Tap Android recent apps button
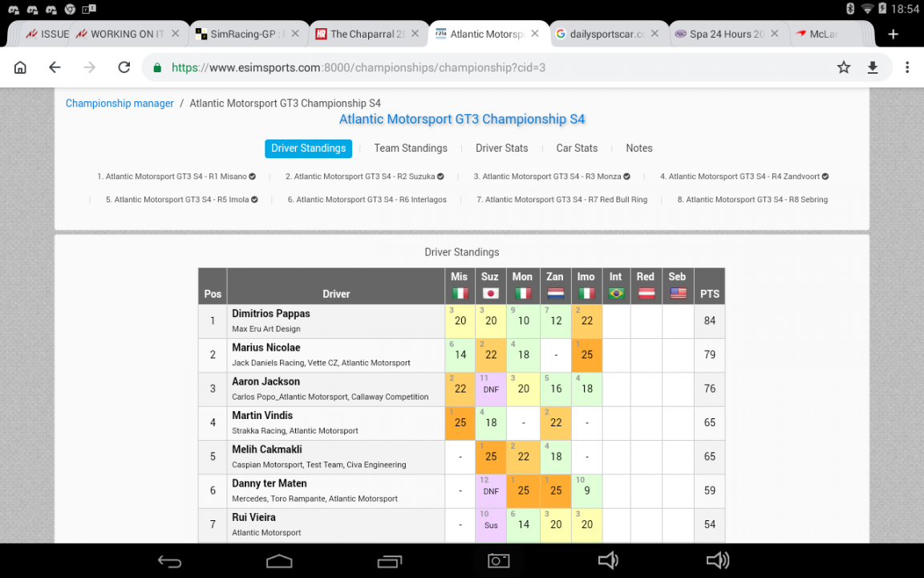924x578 pixels. (390, 561)
